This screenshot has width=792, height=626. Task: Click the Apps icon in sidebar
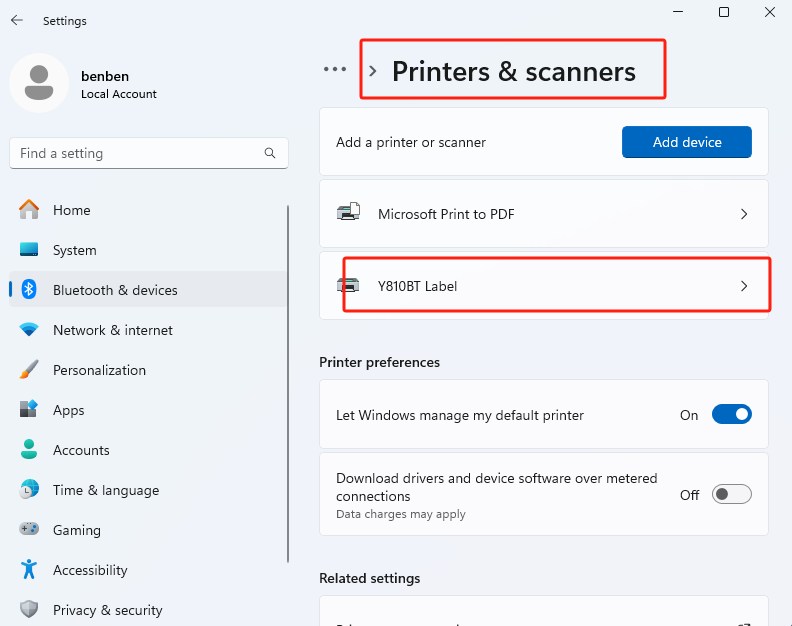point(29,409)
